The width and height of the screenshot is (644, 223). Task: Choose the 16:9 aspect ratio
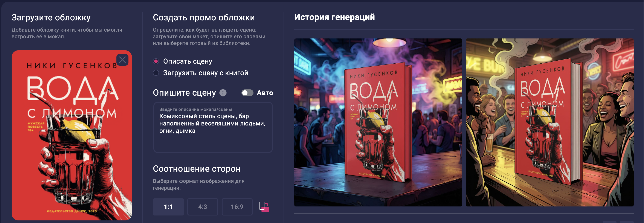(x=237, y=207)
